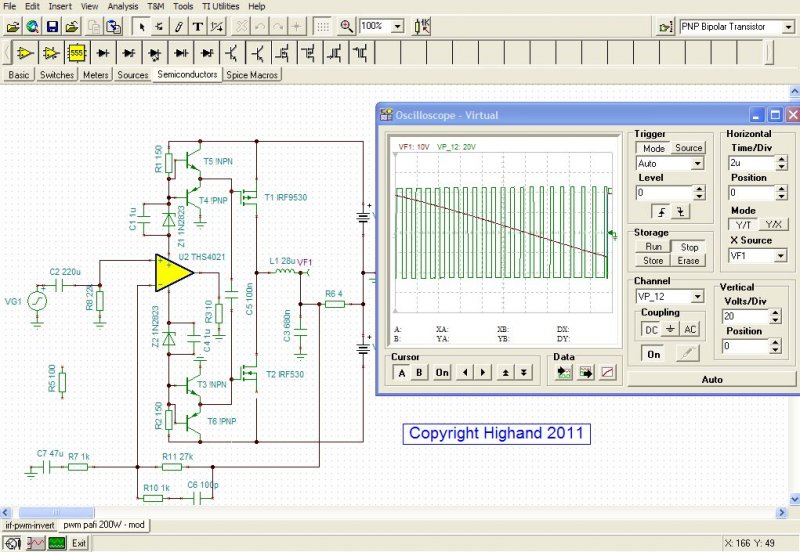Place an operational amplifier component
The image size is (800, 552).
point(24,53)
